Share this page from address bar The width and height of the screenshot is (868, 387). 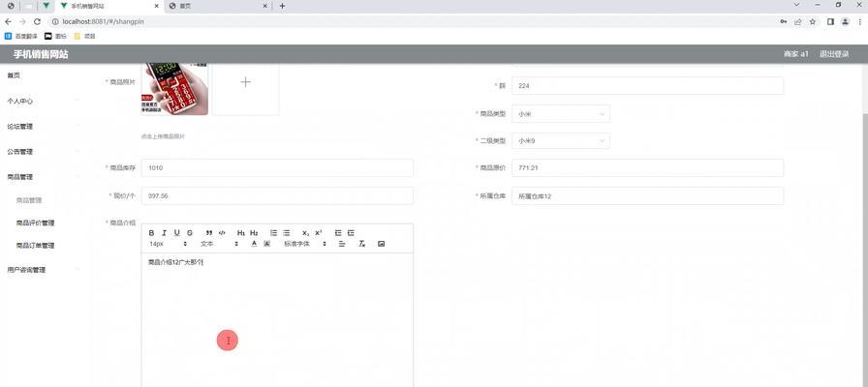pos(797,21)
